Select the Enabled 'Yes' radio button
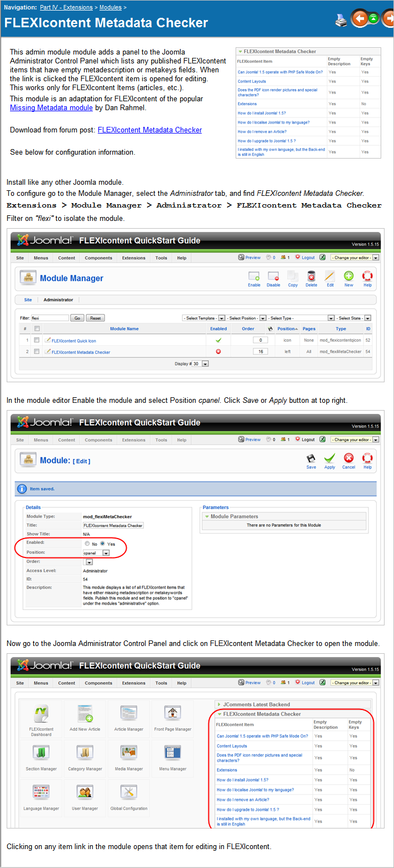394x868 pixels. [102, 544]
